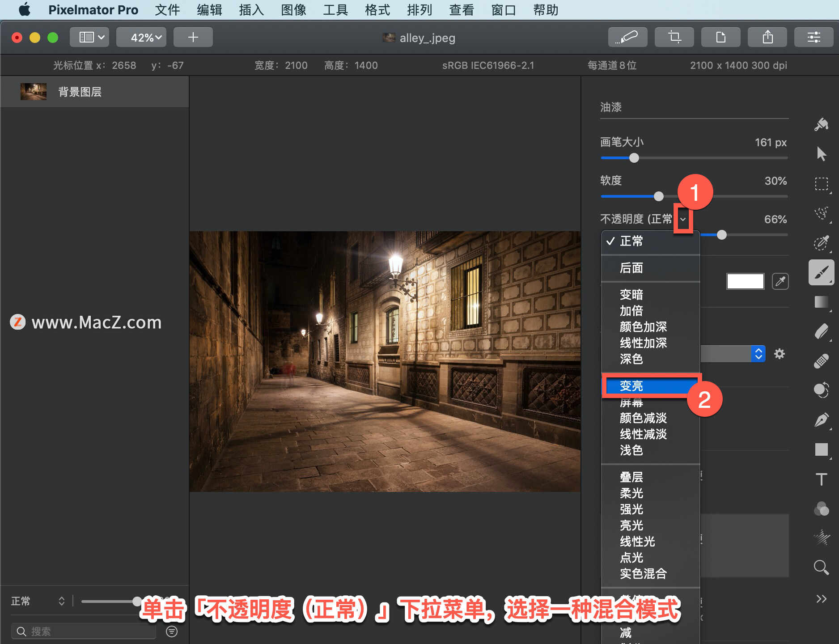The width and height of the screenshot is (839, 644).
Task: Open the brush preset popup stepper
Action: (x=758, y=354)
